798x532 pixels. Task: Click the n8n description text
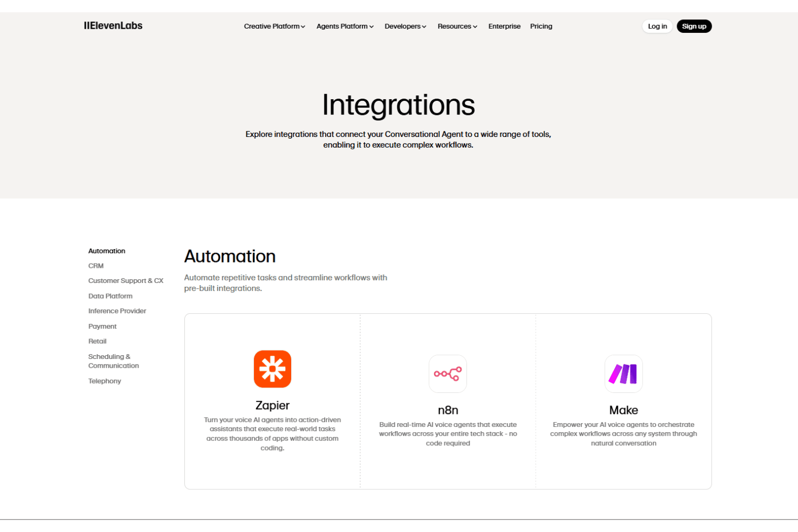(448, 434)
